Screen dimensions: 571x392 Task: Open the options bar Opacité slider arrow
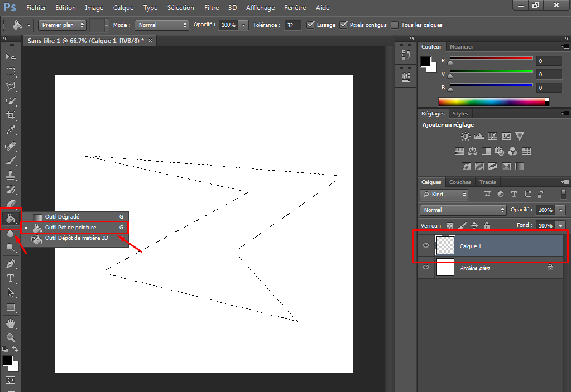tap(243, 25)
